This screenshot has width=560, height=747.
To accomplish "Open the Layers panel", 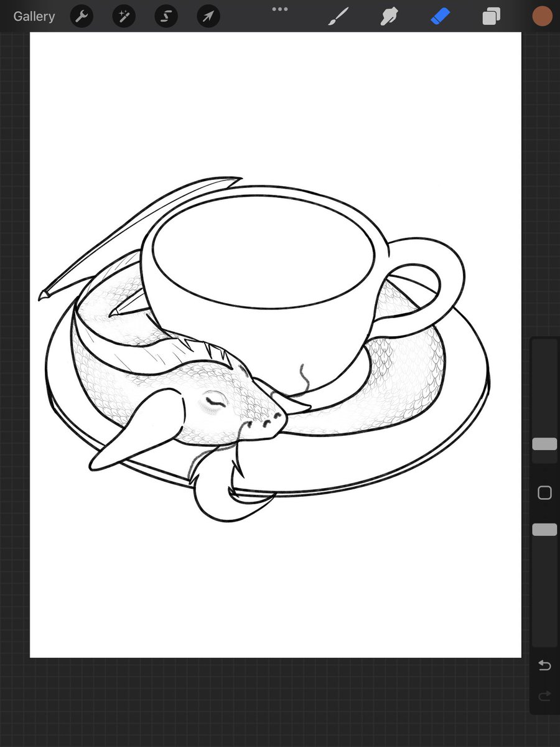I will tap(491, 16).
